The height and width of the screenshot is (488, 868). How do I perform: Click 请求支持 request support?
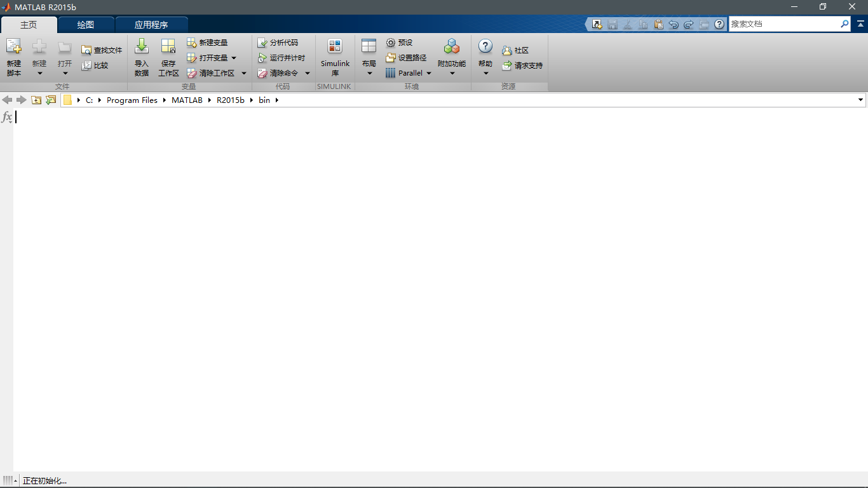522,65
